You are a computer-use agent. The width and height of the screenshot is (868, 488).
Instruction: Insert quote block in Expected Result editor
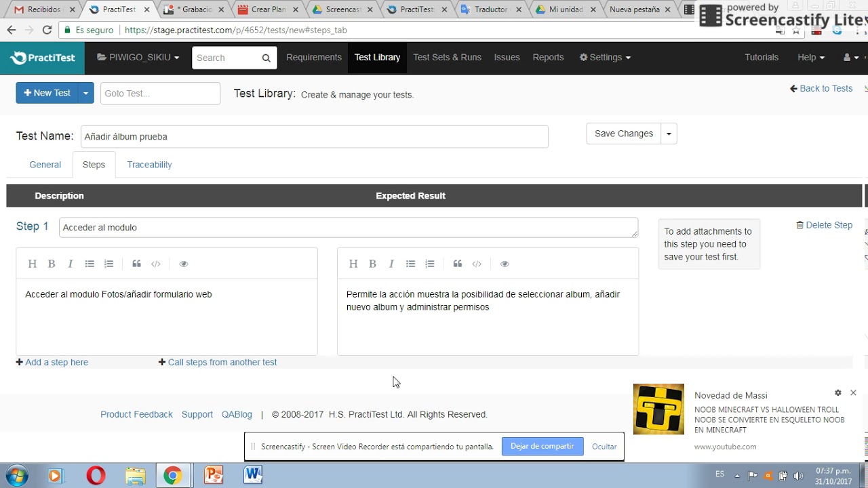458,264
